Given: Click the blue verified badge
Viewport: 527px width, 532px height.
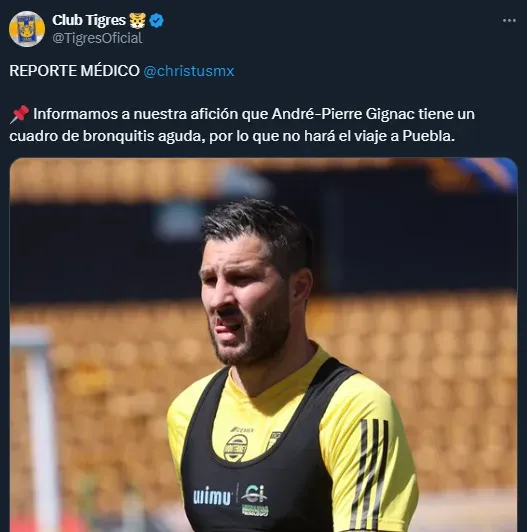Looking at the screenshot, I should click(157, 21).
